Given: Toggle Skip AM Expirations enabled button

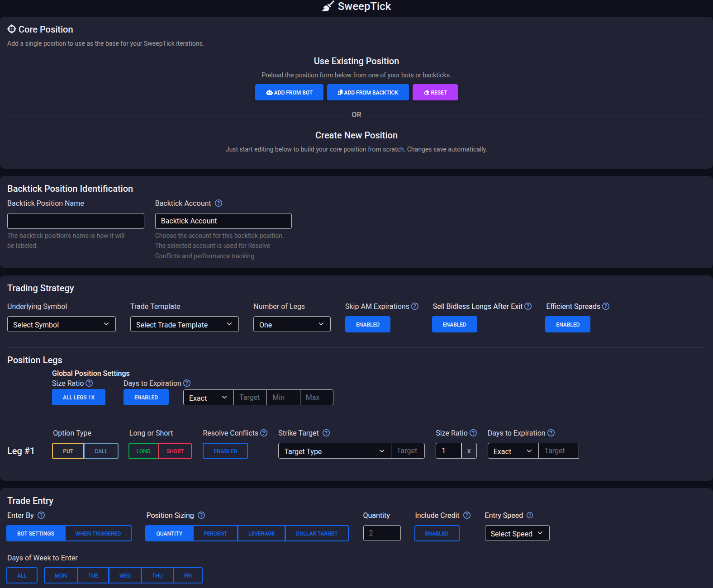Looking at the screenshot, I should [x=368, y=324].
